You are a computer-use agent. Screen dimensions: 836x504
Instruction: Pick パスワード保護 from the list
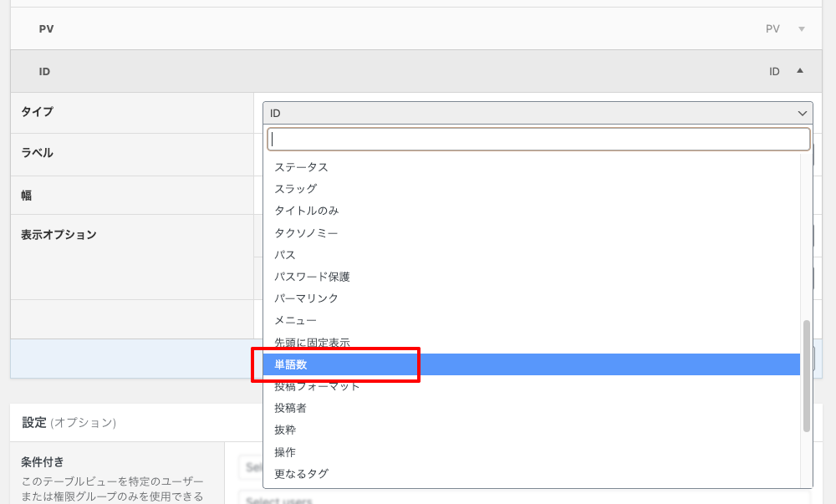click(312, 277)
